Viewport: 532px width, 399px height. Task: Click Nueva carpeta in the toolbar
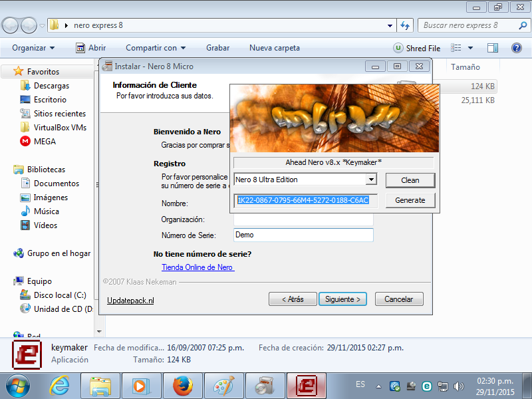pos(275,48)
